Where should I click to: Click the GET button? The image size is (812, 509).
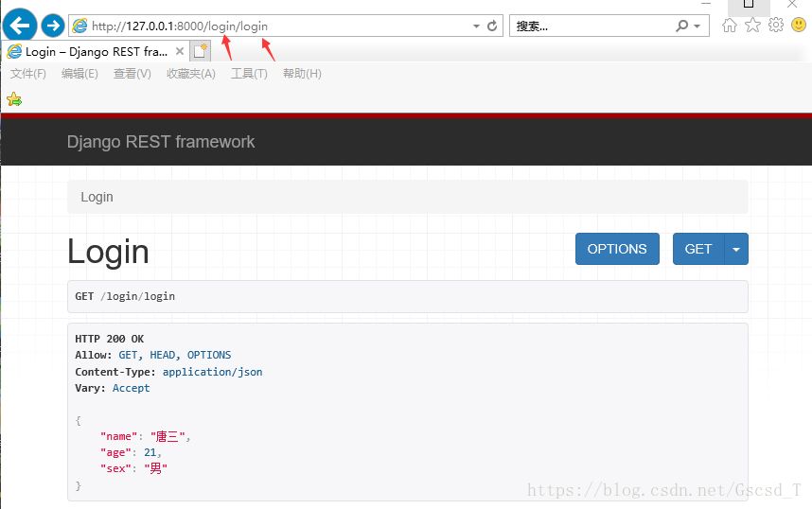(x=698, y=249)
